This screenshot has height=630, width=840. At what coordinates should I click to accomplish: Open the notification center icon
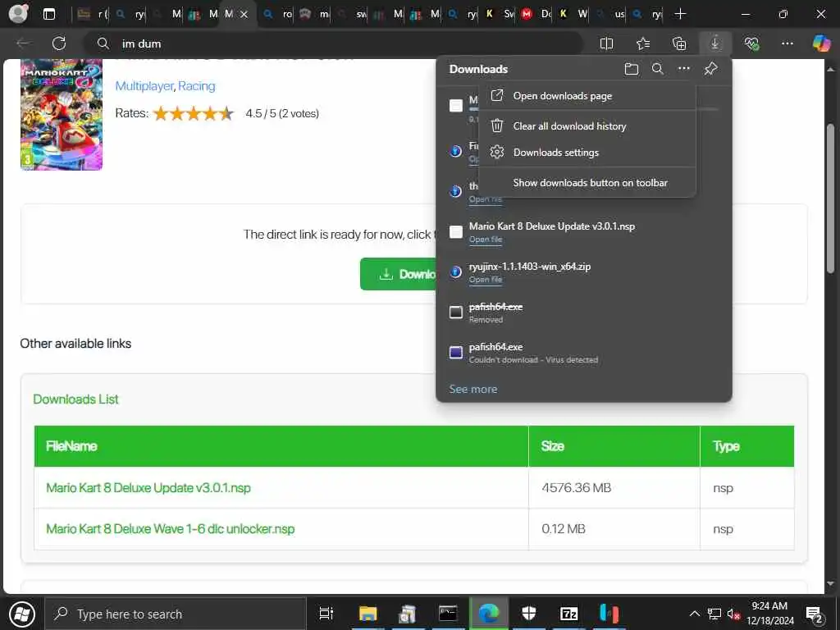click(815, 614)
